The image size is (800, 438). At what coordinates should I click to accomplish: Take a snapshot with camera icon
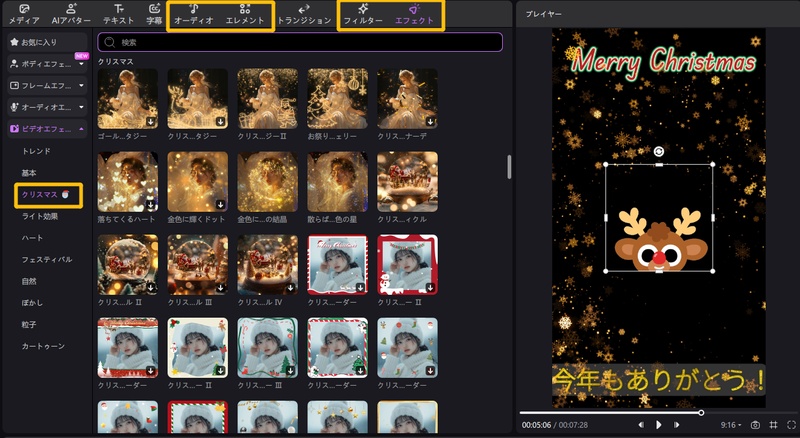(x=755, y=425)
